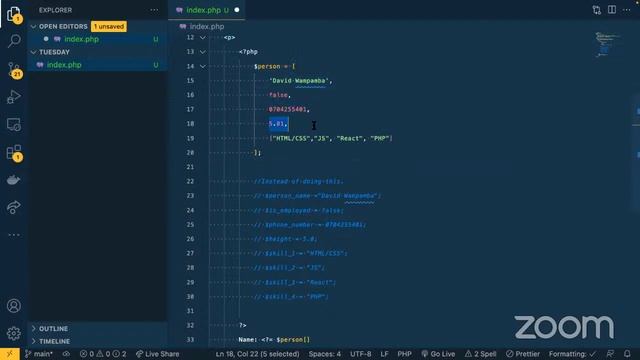
Task: Open problems errors and warnings counter
Action: point(103,354)
